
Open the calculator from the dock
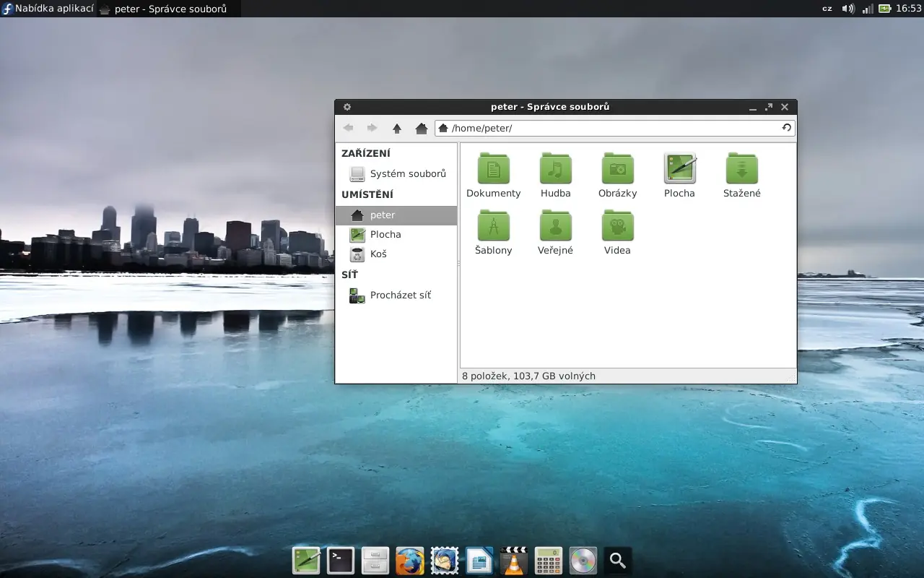pos(548,560)
